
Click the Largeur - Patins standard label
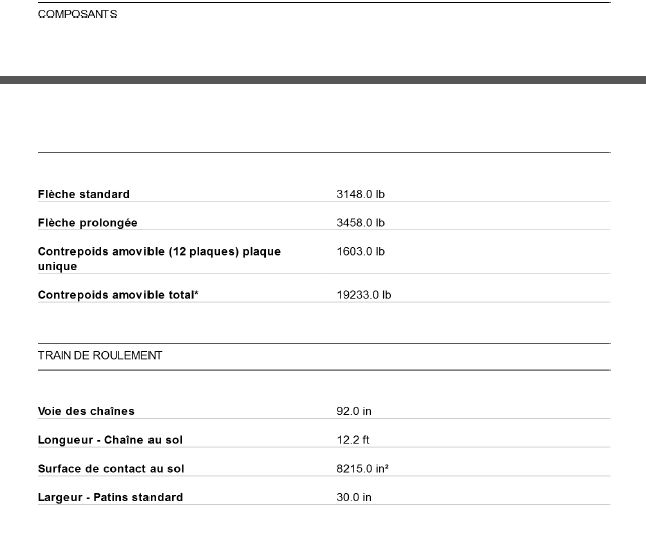pos(110,497)
